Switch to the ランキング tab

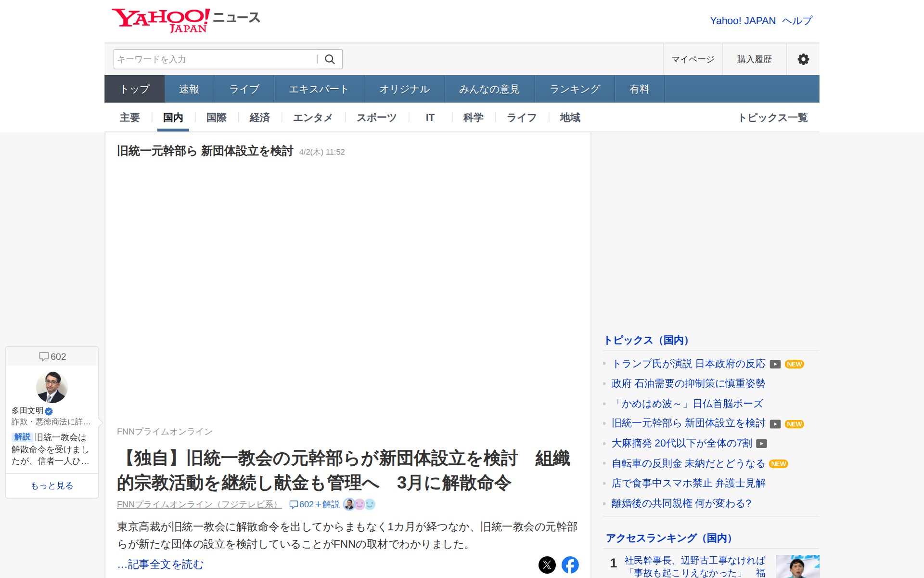coord(575,89)
